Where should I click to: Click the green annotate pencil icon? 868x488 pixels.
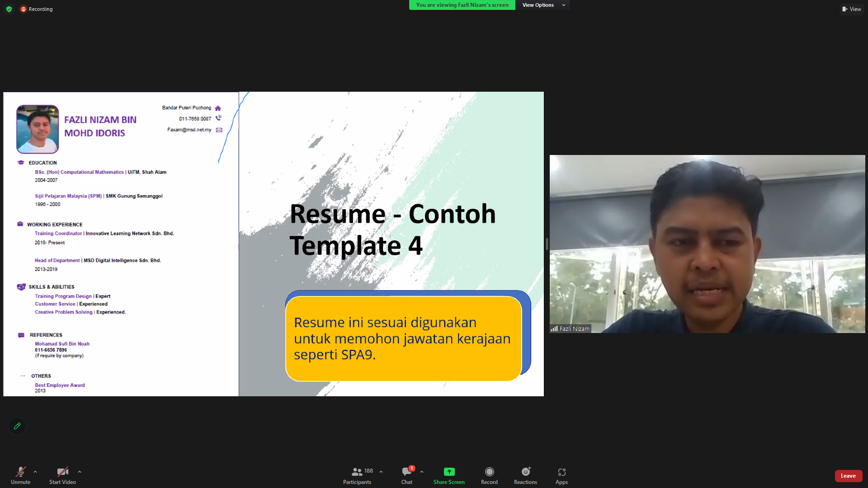pyautogui.click(x=17, y=426)
